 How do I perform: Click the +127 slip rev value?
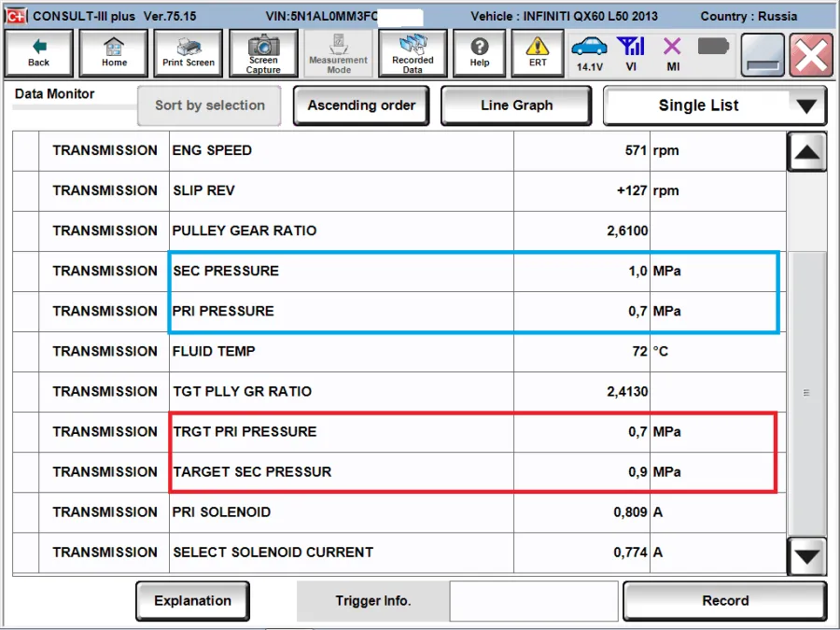click(632, 190)
